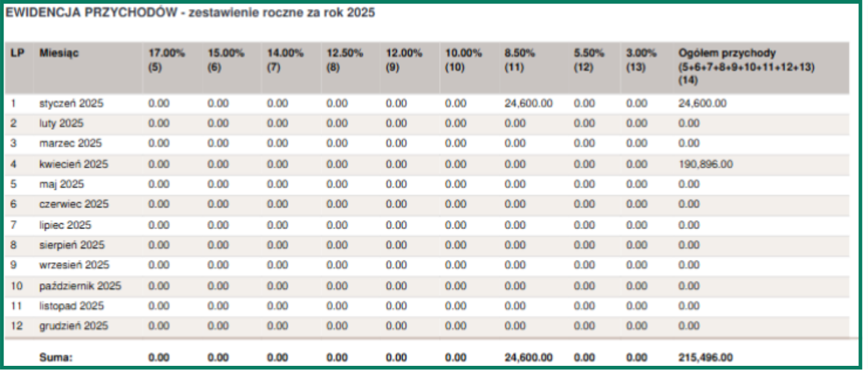868x370 pixels.
Task: Click the 12.50% (8) column header
Action: 345,60
